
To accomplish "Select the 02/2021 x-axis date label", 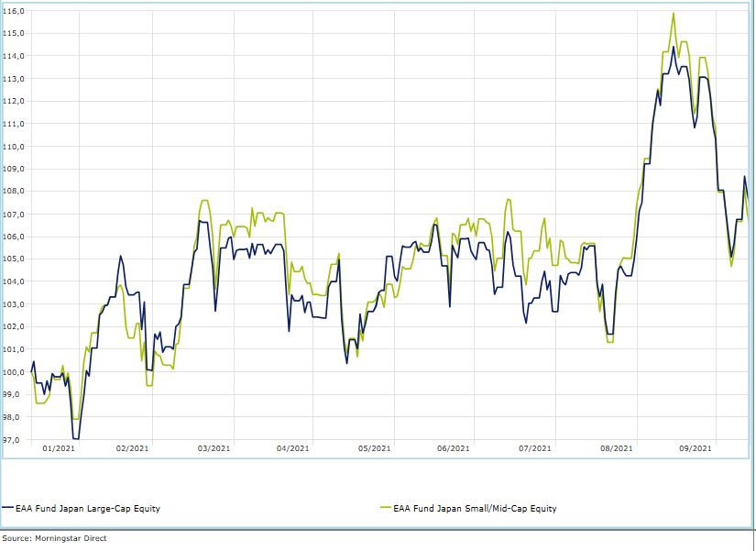I will coord(133,448).
